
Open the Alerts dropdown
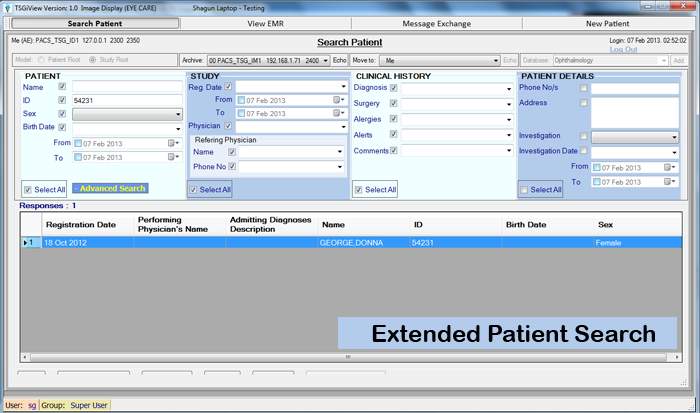tap(457, 135)
